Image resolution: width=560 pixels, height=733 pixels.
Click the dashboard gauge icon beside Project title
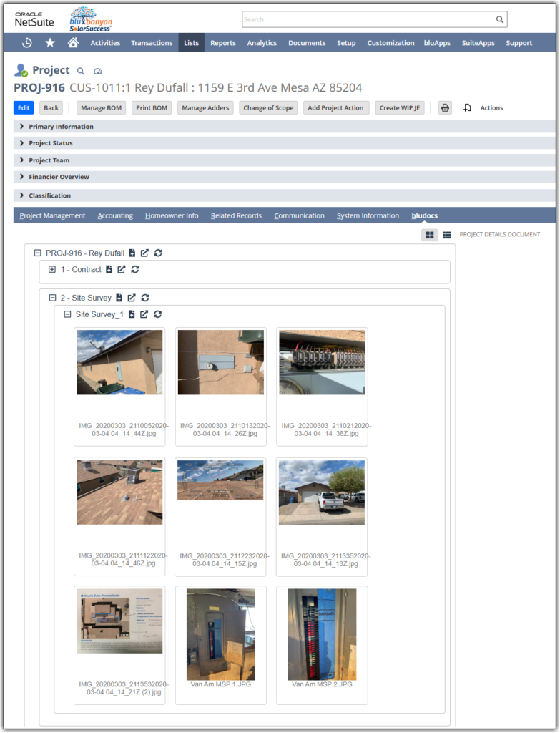point(97,71)
